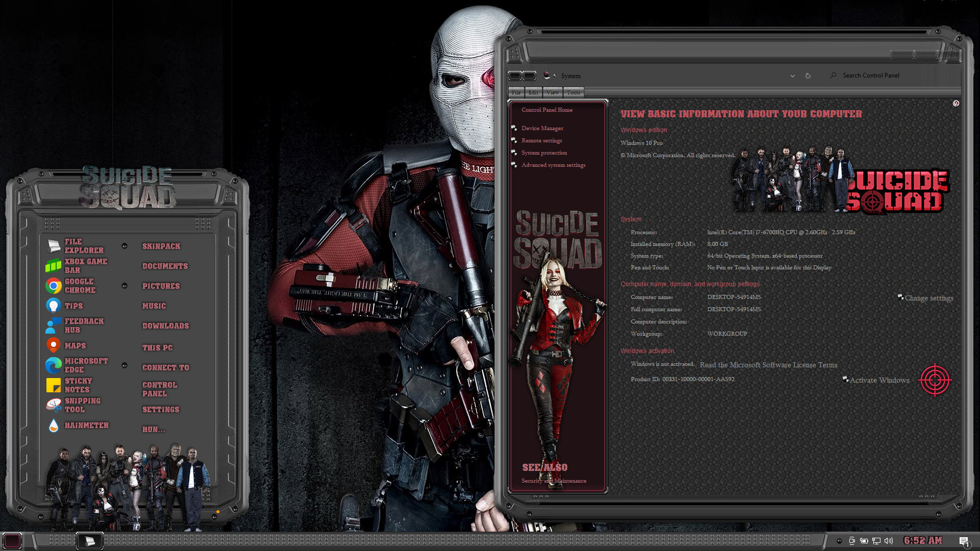Open Snipping Tool icon

pos(53,405)
